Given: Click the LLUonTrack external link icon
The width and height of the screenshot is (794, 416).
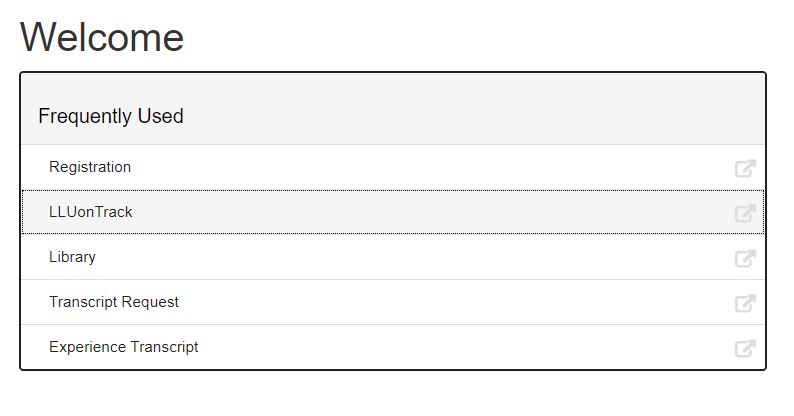Looking at the screenshot, I should 745,213.
